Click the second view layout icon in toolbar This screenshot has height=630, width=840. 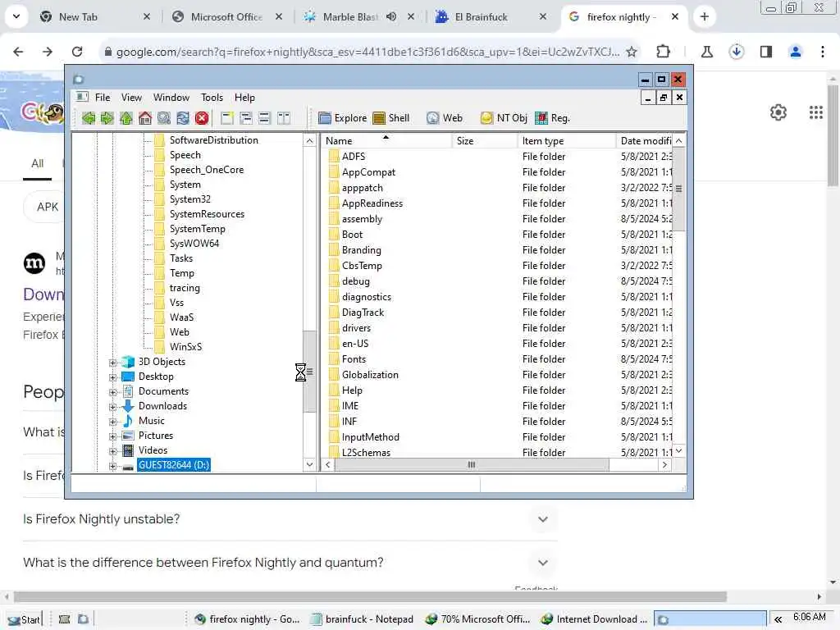[x=246, y=118]
